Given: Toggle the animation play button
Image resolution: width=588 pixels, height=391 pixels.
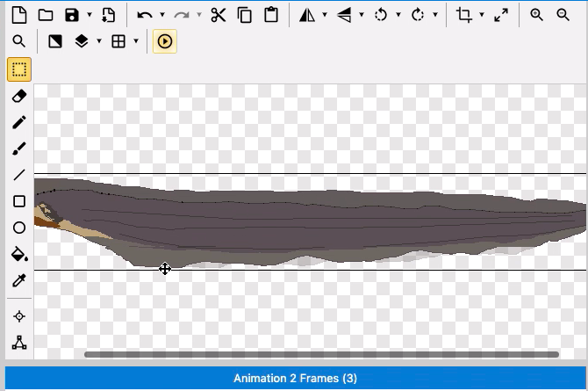Looking at the screenshot, I should point(165,41).
